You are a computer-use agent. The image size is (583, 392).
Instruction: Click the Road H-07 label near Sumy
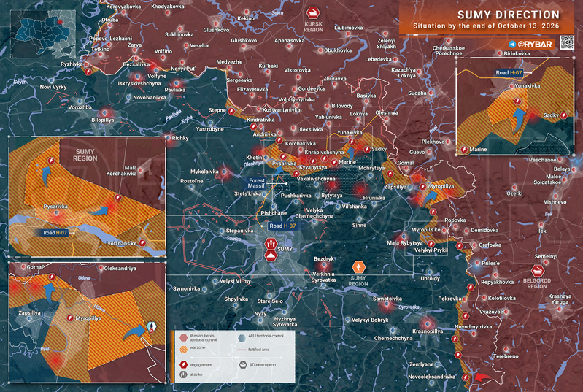pyautogui.click(x=282, y=226)
